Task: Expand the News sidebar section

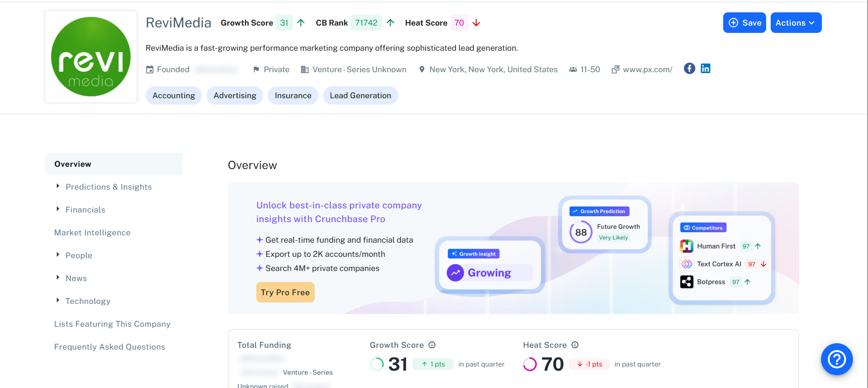Action: 58,278
